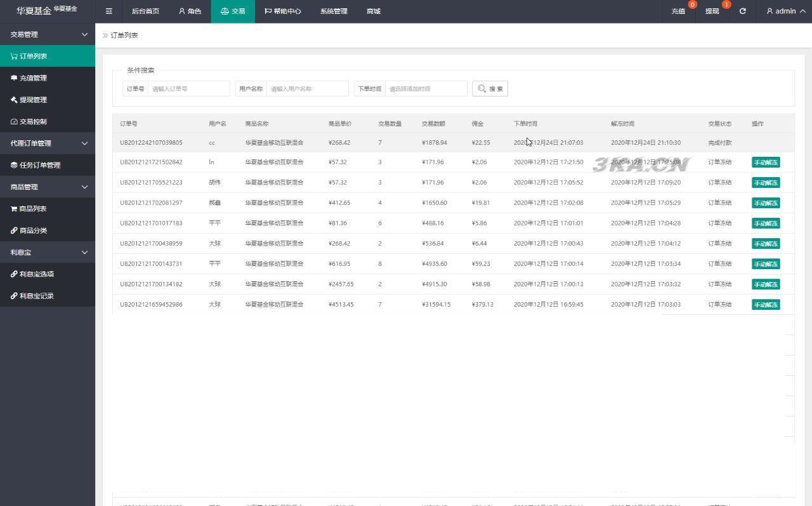Image resolution: width=812 pixels, height=506 pixels.
Task: Click the 搜索 button
Action: [490, 89]
